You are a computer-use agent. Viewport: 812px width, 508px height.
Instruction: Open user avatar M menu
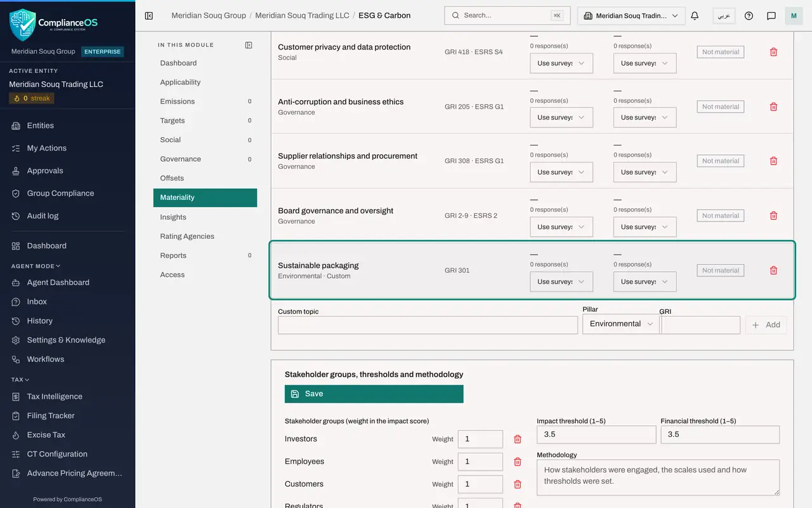[x=794, y=16]
